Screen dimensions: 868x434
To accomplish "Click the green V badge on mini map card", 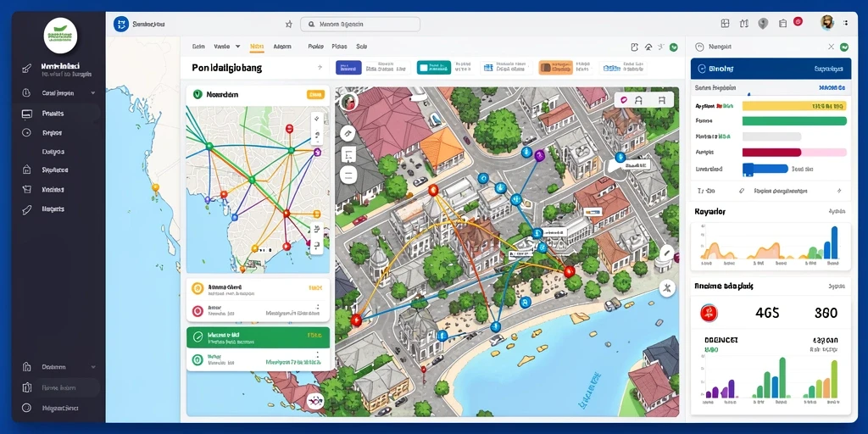I will pos(196,95).
